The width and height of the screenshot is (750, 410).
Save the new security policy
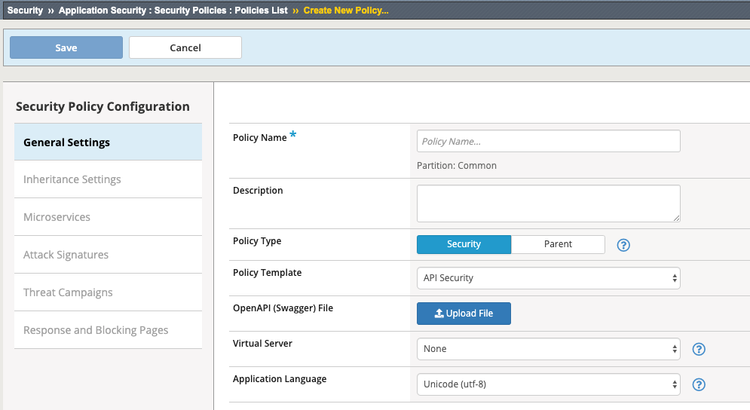[x=66, y=47]
